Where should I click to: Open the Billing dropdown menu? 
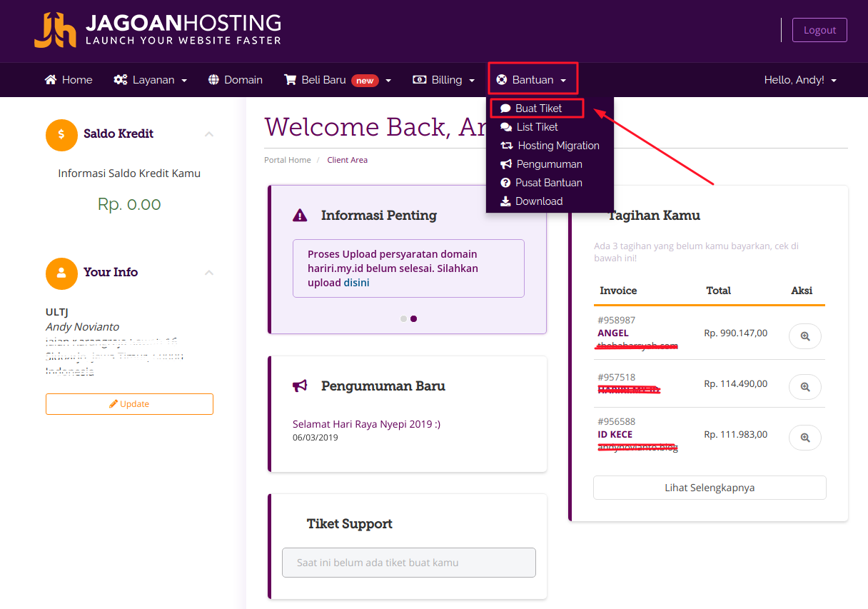(x=444, y=80)
